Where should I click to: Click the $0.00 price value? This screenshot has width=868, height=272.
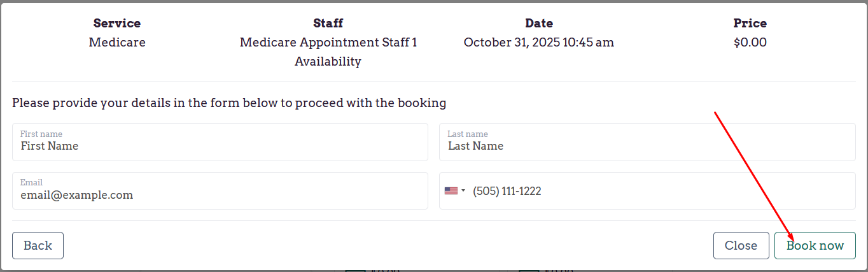click(x=750, y=43)
